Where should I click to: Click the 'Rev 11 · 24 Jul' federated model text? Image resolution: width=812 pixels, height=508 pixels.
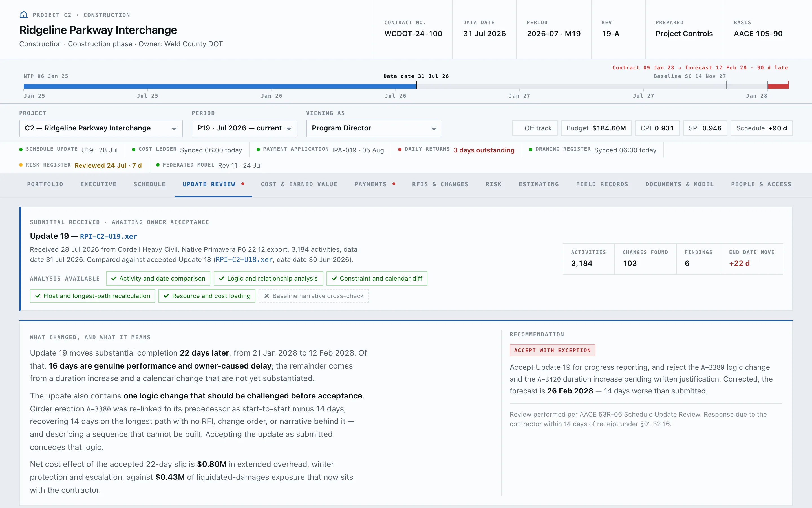click(240, 165)
